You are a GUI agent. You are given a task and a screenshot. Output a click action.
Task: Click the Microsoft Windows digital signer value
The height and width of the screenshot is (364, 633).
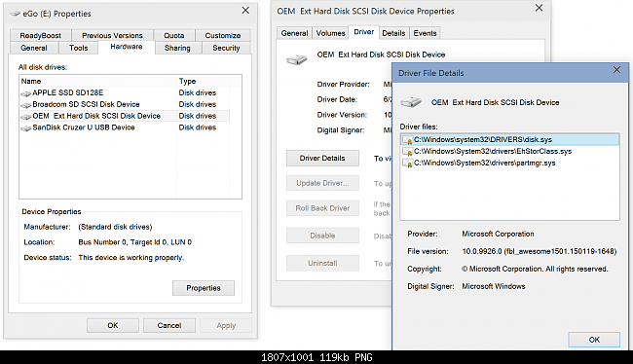click(494, 286)
